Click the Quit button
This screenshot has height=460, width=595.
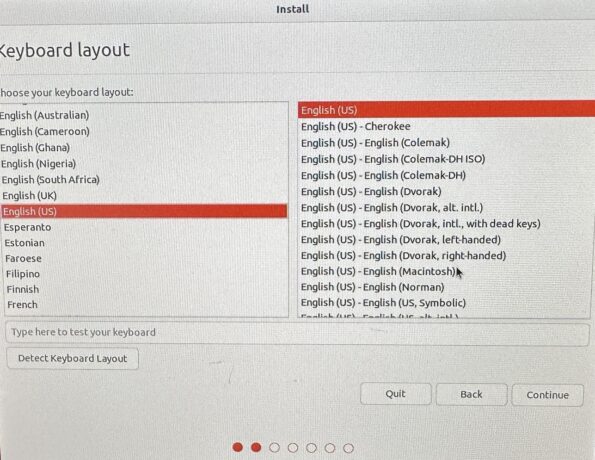(x=395, y=394)
